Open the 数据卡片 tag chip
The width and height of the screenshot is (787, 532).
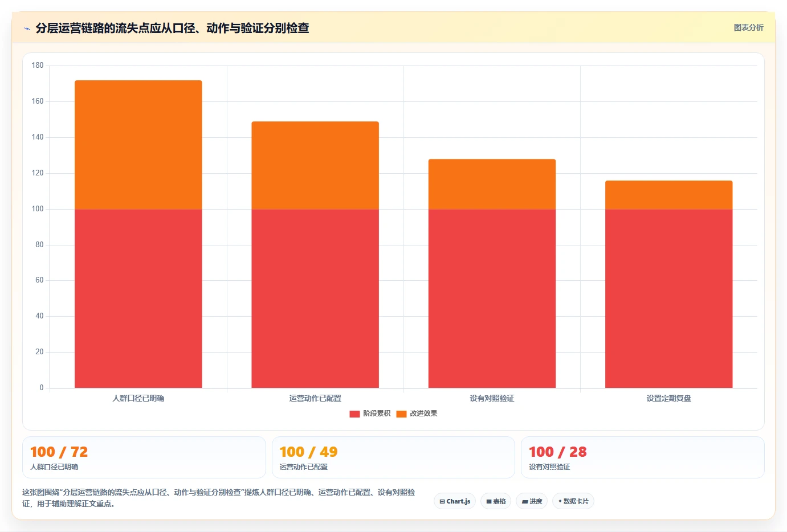click(573, 501)
